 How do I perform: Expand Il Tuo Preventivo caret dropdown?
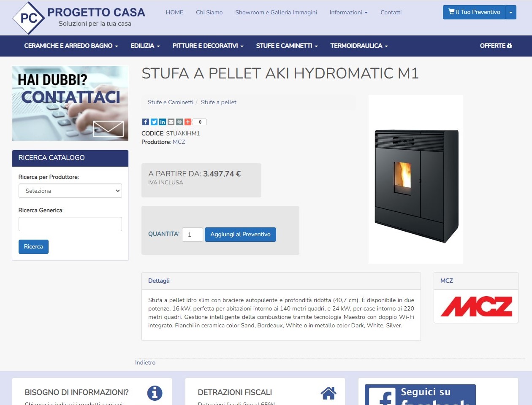click(x=511, y=12)
